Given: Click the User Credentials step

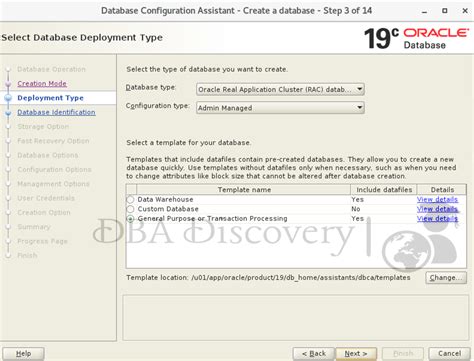Looking at the screenshot, I should coord(46,198).
